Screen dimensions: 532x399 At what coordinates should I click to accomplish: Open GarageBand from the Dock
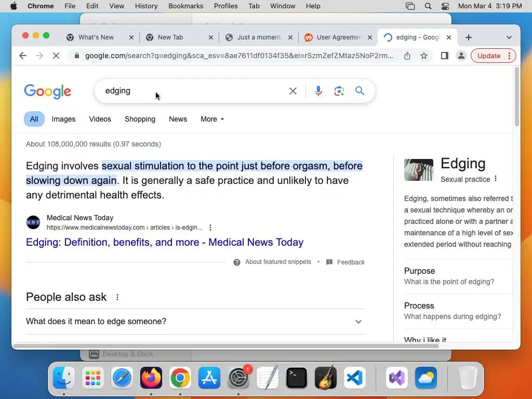[326, 378]
